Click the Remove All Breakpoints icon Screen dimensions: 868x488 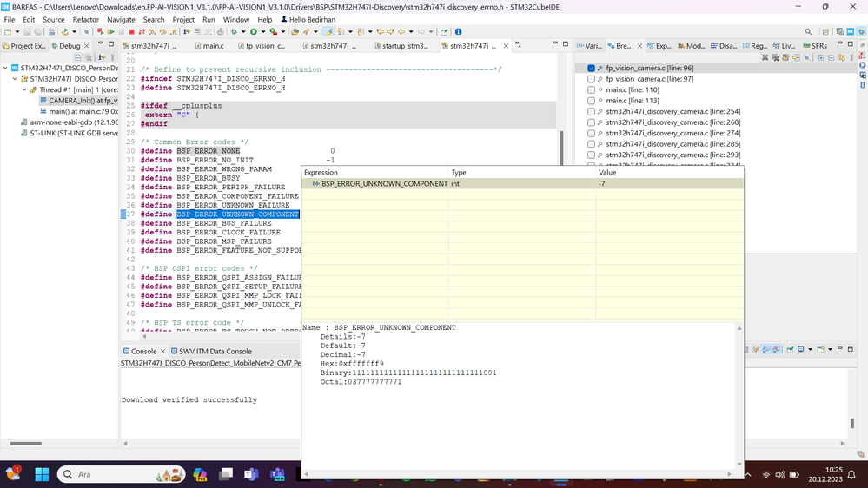point(775,57)
